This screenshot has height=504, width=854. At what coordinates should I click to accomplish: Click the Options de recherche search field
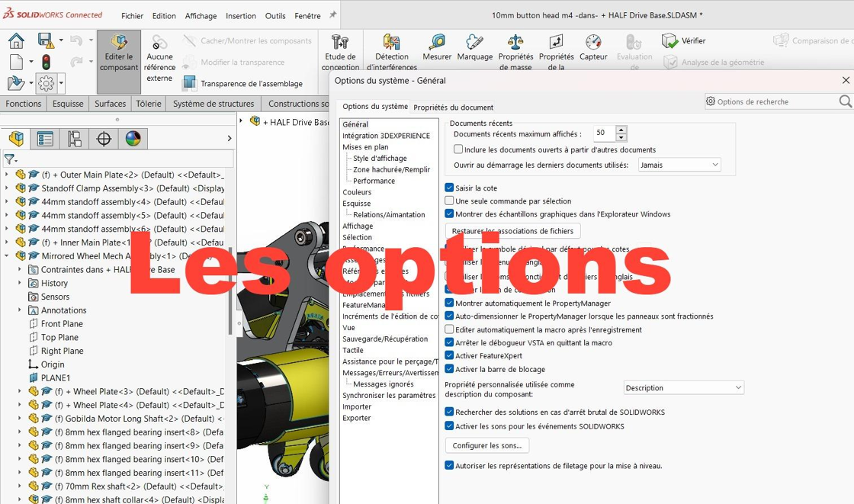771,101
